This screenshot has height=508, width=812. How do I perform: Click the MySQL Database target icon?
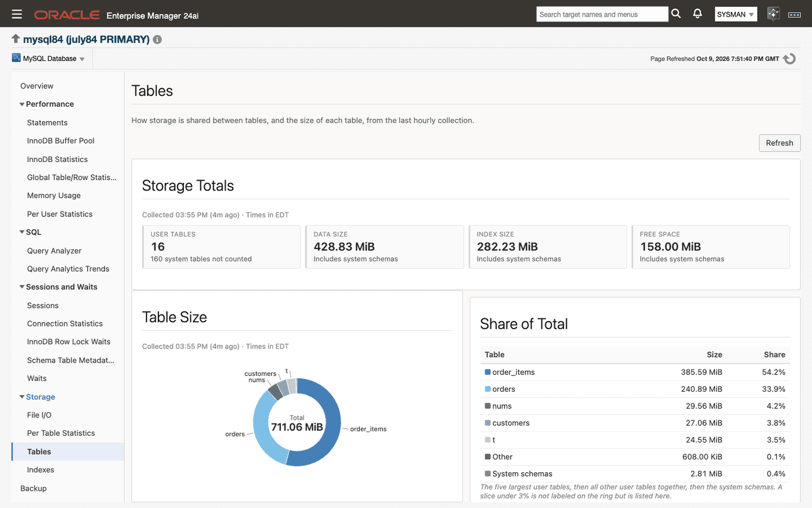coord(16,58)
